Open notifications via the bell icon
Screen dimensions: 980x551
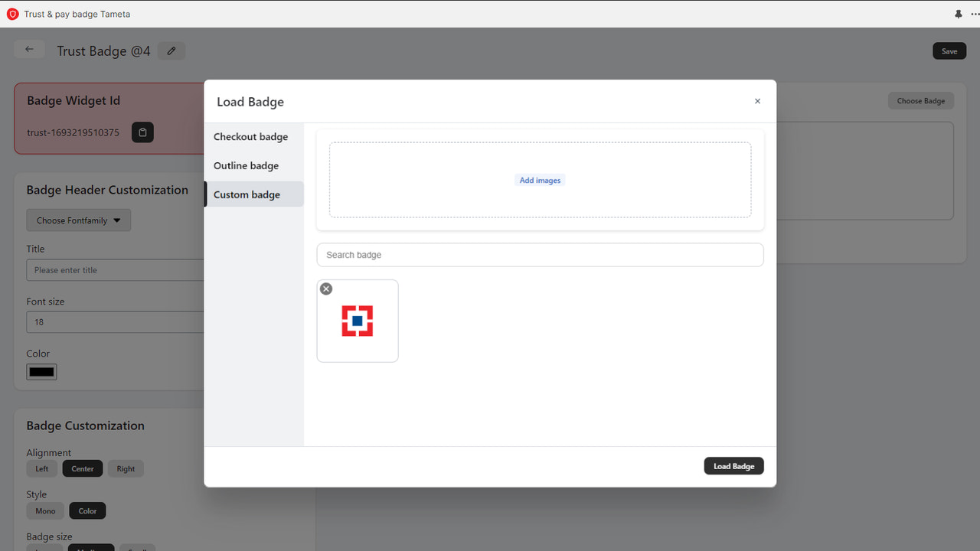[959, 14]
